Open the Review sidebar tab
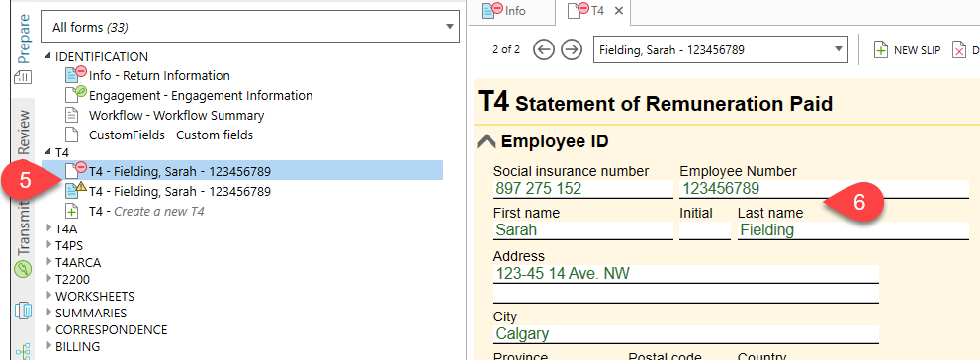The width and height of the screenshot is (980, 360). pyautogui.click(x=24, y=132)
